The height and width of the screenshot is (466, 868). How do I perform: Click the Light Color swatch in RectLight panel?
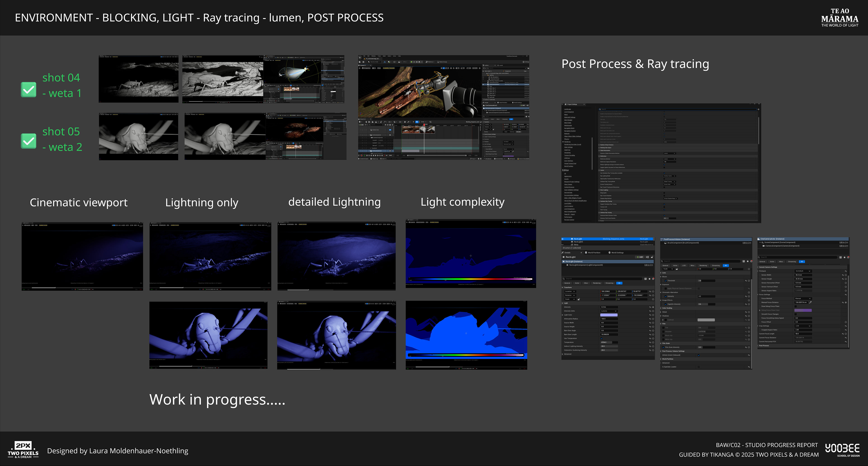click(609, 315)
